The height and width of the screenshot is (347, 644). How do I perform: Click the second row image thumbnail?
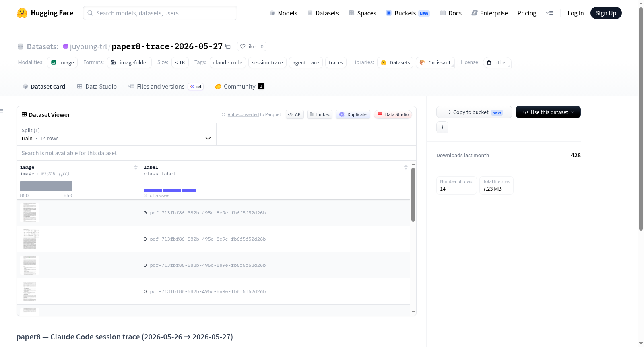(x=30, y=239)
